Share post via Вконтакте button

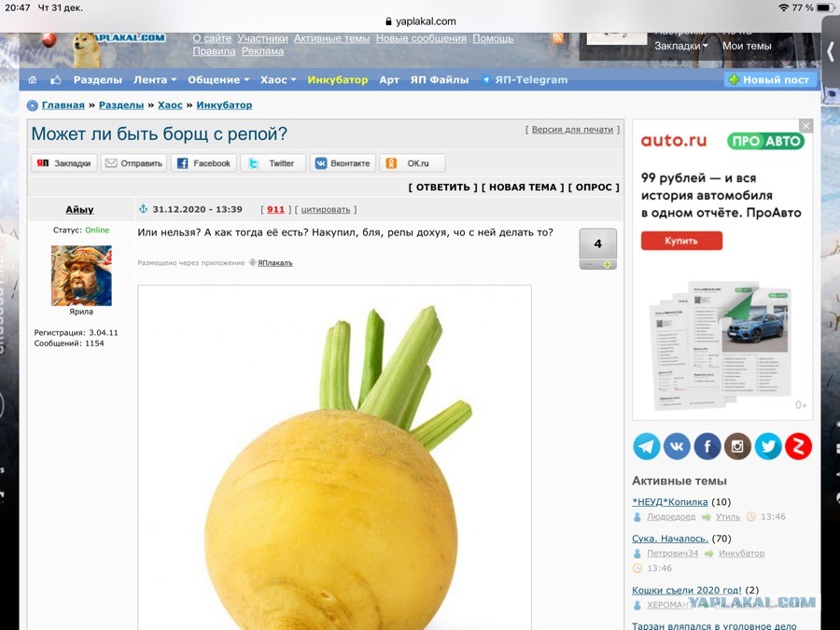click(x=343, y=163)
